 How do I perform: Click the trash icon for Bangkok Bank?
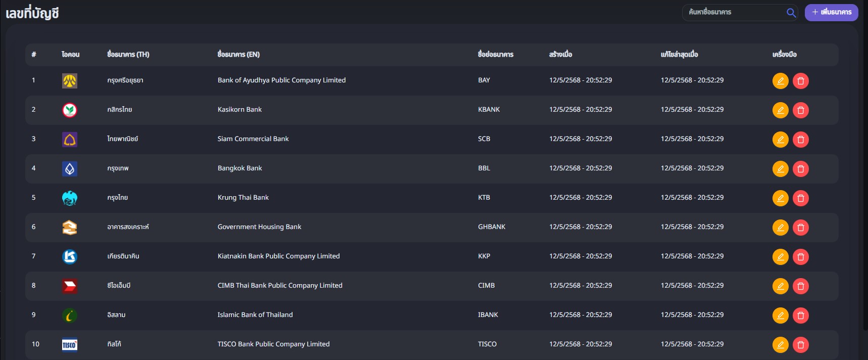click(x=800, y=169)
